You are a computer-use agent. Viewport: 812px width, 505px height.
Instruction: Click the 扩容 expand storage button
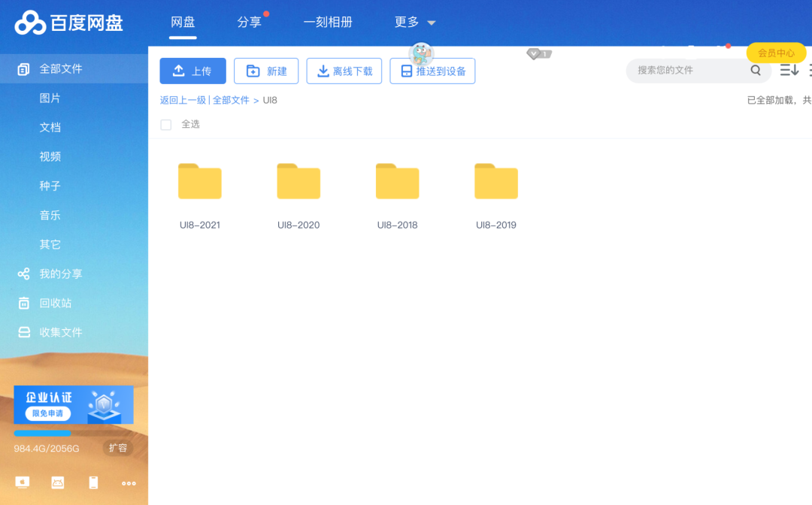coord(118,448)
